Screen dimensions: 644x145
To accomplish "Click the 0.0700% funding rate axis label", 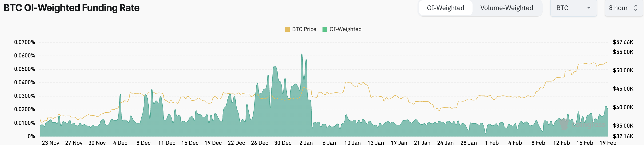I will 24,42.
